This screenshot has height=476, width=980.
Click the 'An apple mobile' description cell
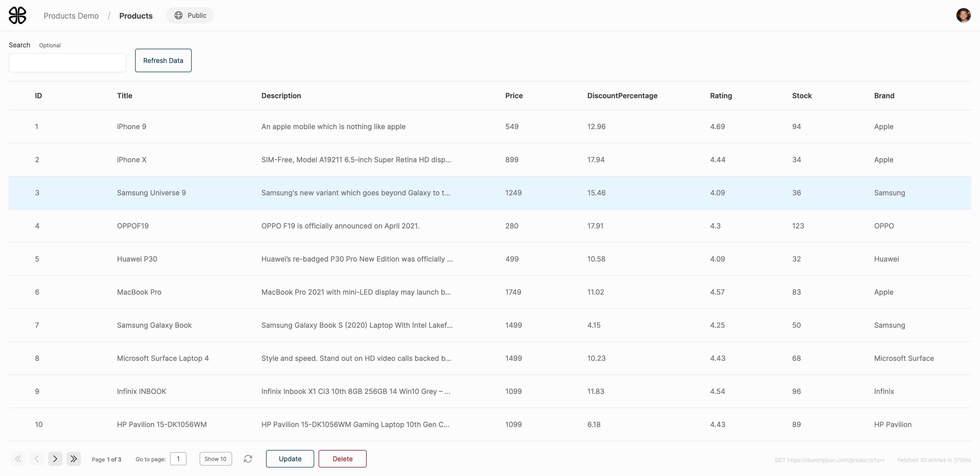tap(333, 127)
